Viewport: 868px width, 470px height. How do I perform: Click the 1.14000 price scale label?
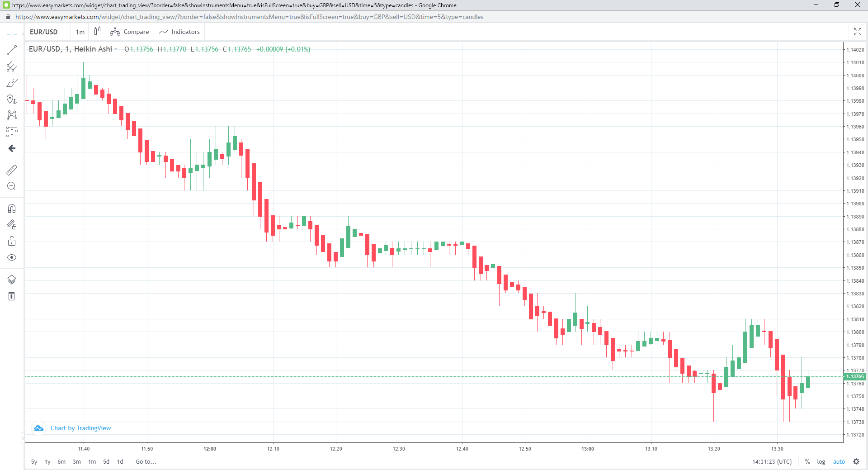tap(855, 76)
